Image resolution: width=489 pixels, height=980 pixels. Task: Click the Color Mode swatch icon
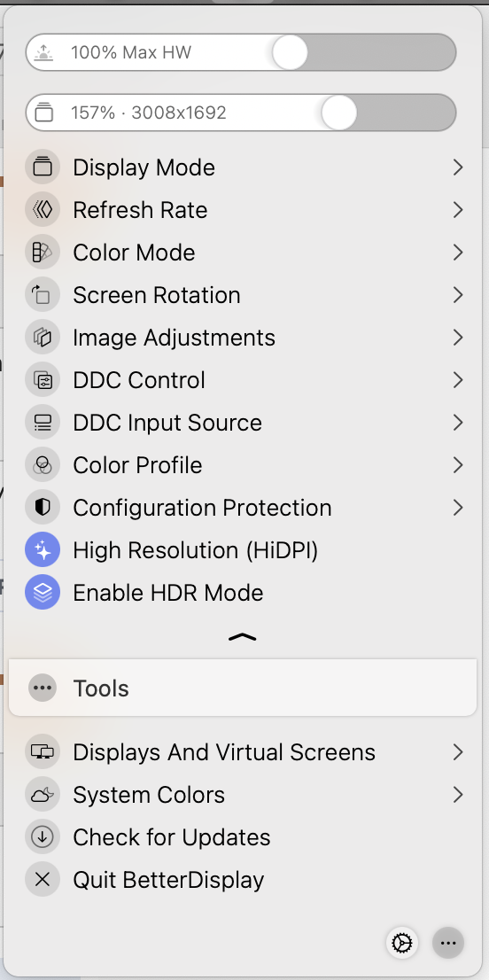(x=43, y=253)
